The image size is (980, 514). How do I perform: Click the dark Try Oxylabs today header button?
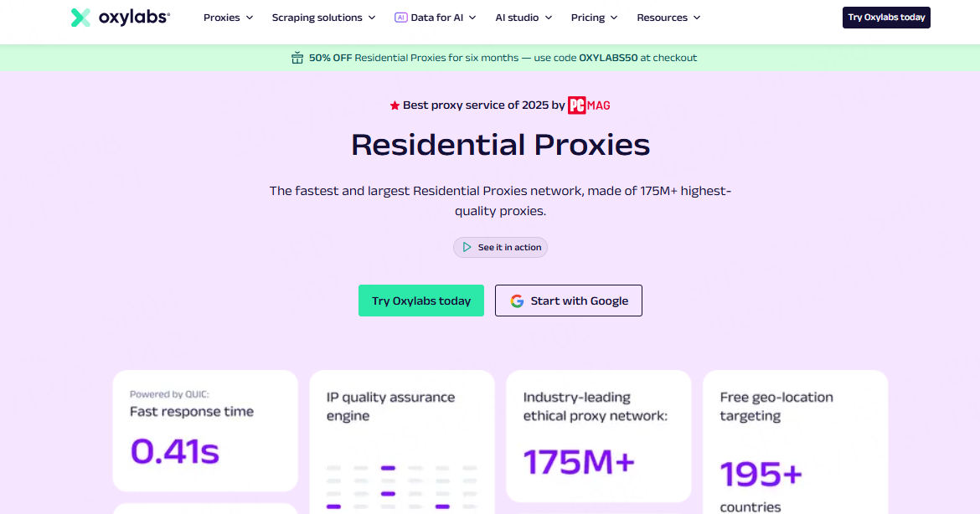click(x=886, y=18)
